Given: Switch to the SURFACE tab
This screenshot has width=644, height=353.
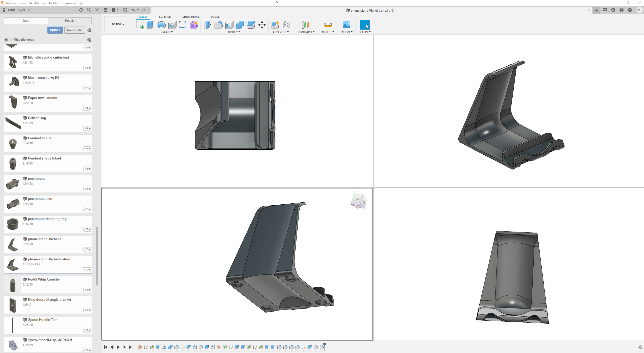Looking at the screenshot, I should coord(165,17).
